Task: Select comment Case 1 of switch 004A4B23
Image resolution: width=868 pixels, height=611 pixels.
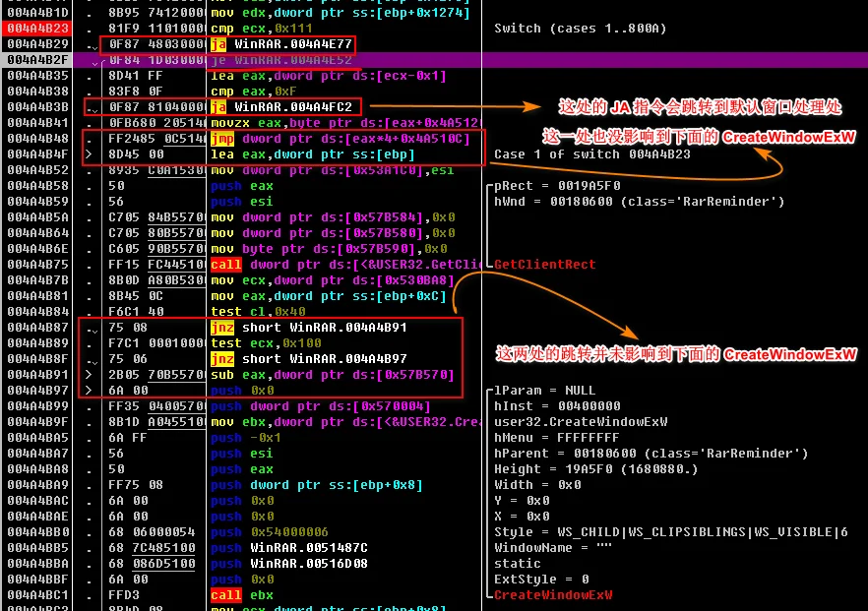Action: coord(592,154)
